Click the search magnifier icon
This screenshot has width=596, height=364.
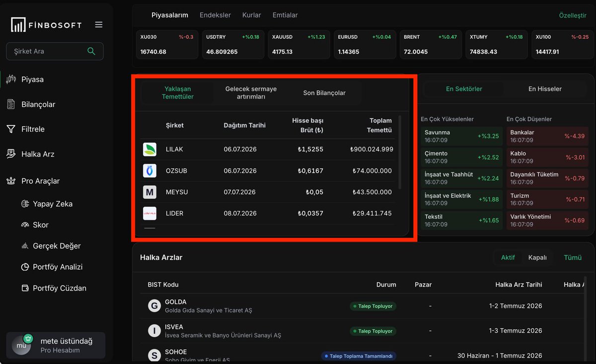click(91, 51)
